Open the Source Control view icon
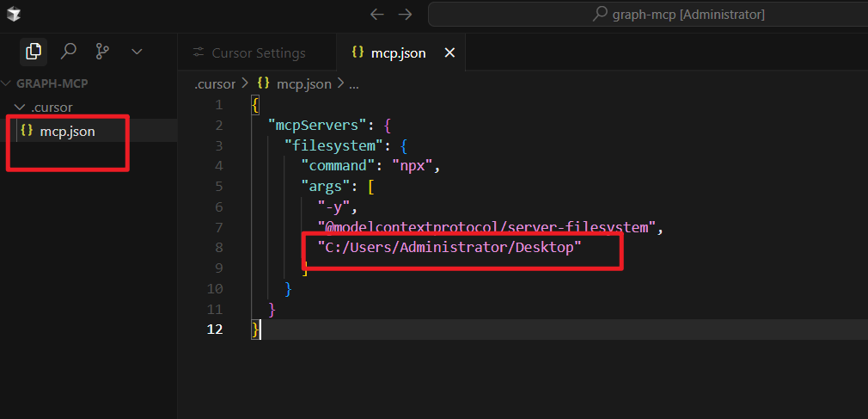The width and height of the screenshot is (868, 419). point(102,52)
